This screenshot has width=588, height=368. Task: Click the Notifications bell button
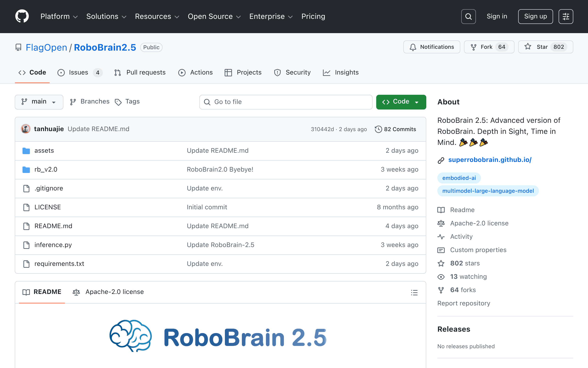[432, 47]
